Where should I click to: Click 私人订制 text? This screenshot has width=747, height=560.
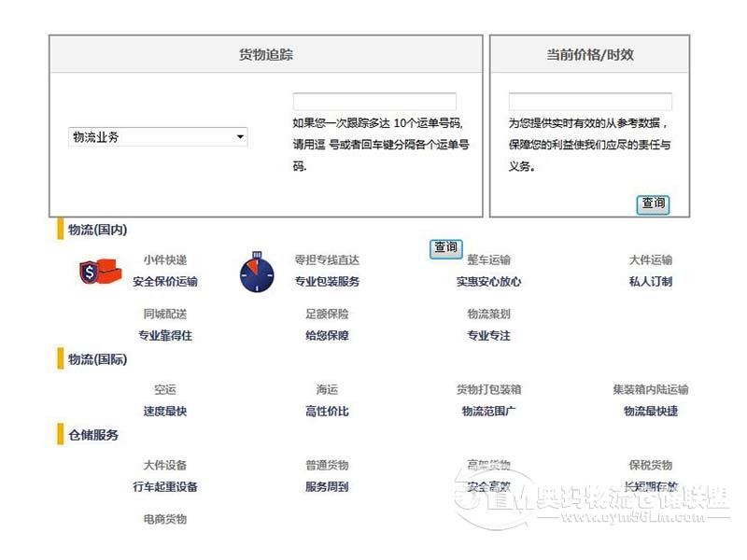651,282
